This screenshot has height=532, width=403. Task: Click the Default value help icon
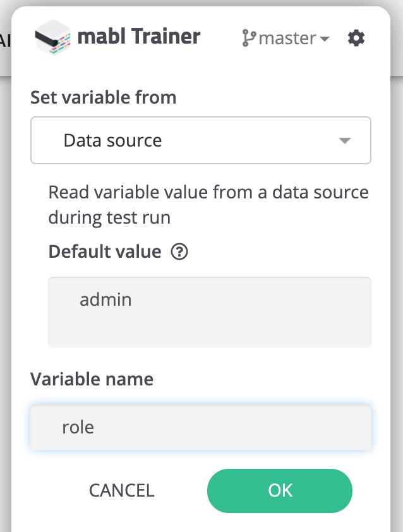click(x=180, y=252)
